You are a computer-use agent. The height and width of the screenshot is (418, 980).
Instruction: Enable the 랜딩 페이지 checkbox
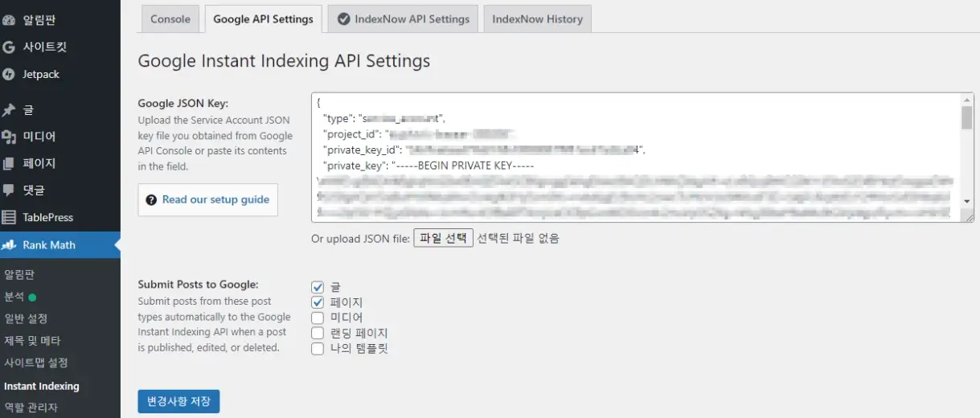click(x=318, y=333)
